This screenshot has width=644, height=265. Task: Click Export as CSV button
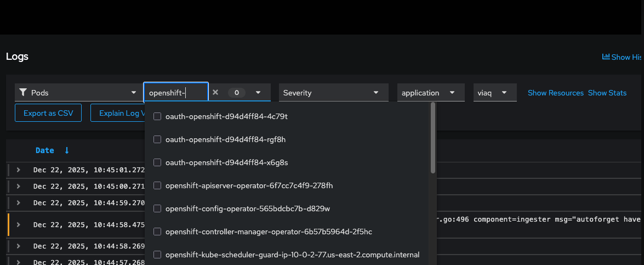click(x=48, y=113)
